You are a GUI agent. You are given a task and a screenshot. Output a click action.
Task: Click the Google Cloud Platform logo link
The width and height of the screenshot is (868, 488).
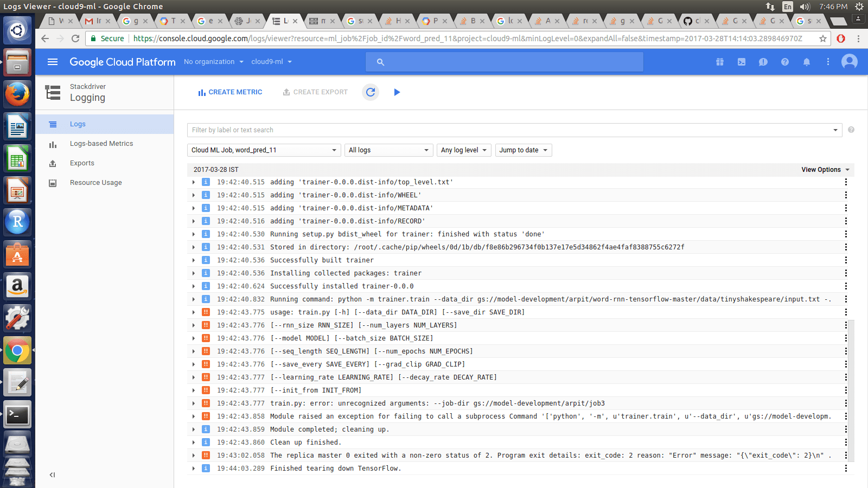(x=123, y=62)
